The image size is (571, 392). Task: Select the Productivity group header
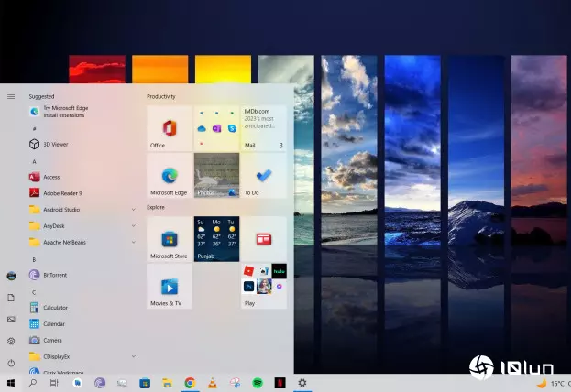coord(161,96)
